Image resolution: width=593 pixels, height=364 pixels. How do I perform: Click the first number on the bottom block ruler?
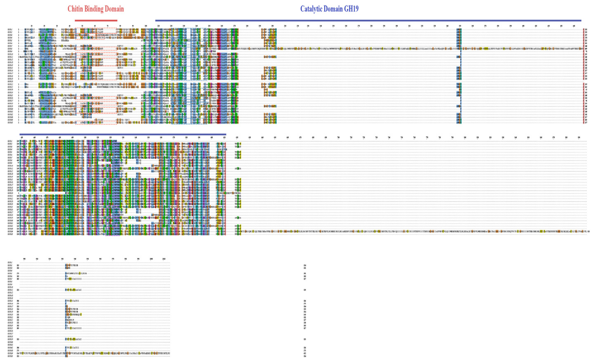click(24, 259)
